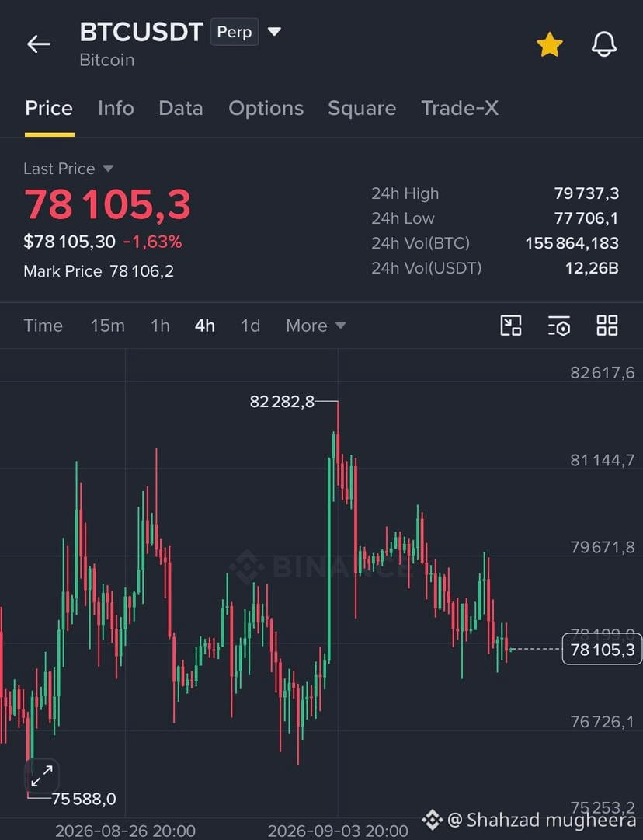643x840 pixels.
Task: Select the 1h interval button
Action: (x=160, y=326)
